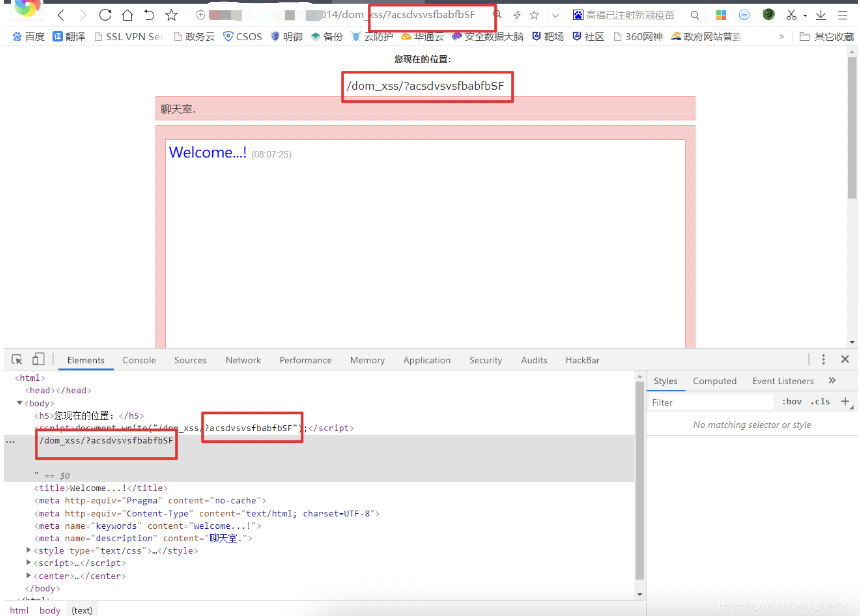Click the styles Filter input field
This screenshot has width=860, height=616.
click(711, 402)
